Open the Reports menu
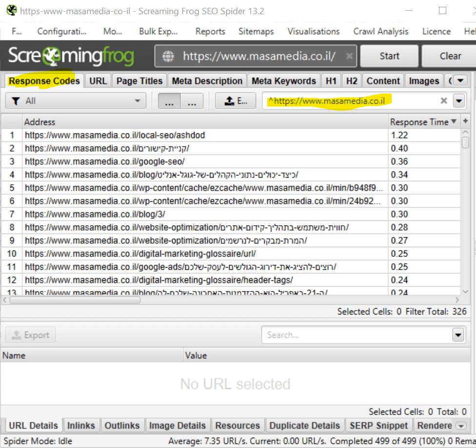 click(x=210, y=31)
